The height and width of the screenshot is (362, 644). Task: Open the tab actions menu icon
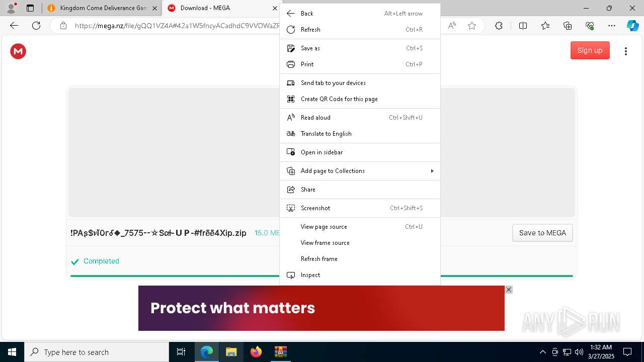tap(30, 8)
